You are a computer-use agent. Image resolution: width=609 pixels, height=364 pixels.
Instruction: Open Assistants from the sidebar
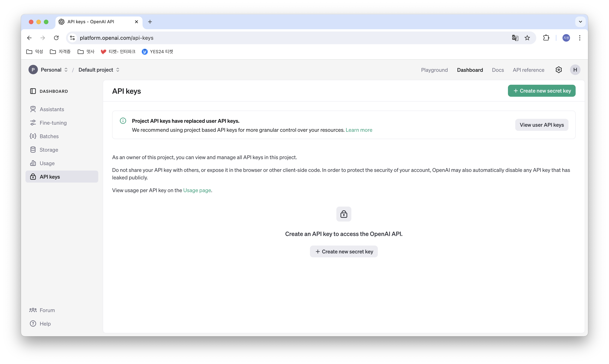(52, 109)
